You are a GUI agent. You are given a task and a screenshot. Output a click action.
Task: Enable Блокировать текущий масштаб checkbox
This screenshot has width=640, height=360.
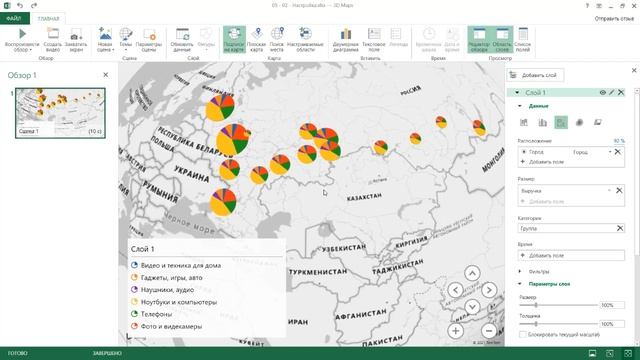coord(522,335)
